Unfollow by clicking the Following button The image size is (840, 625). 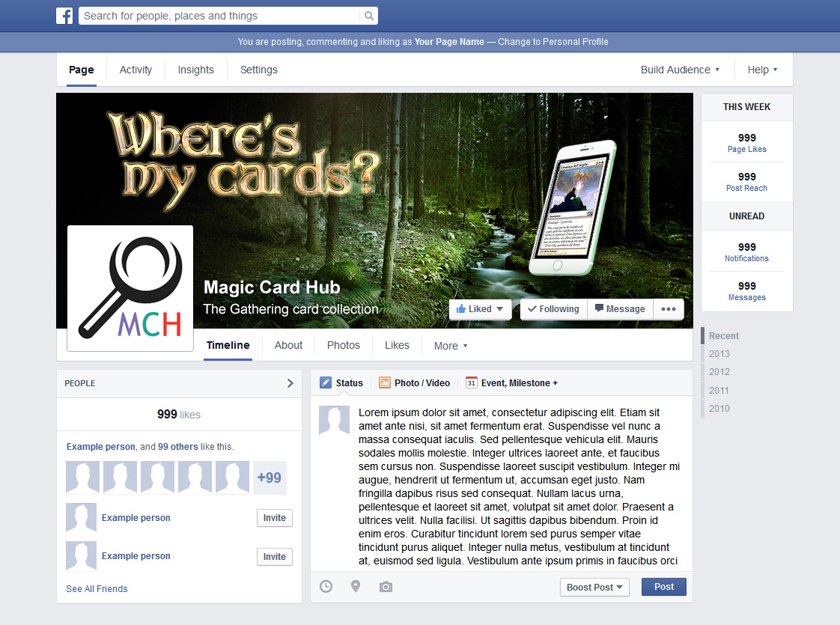[553, 308]
